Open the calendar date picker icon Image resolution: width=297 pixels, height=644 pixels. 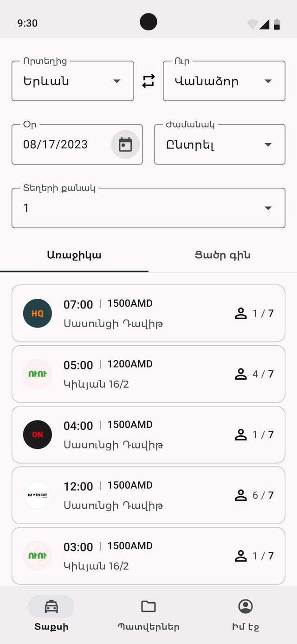(125, 145)
